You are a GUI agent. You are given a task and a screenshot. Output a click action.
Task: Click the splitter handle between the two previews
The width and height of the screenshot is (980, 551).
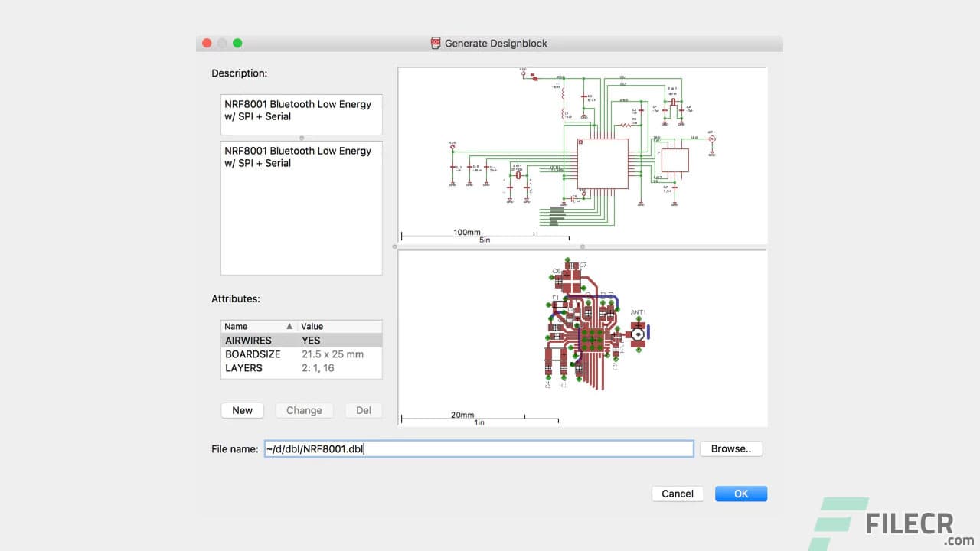[x=582, y=246]
